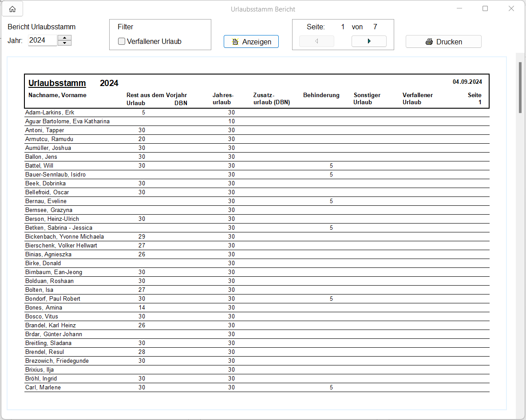This screenshot has width=526, height=420.
Task: Click the previous page arrow button
Action: (316, 41)
